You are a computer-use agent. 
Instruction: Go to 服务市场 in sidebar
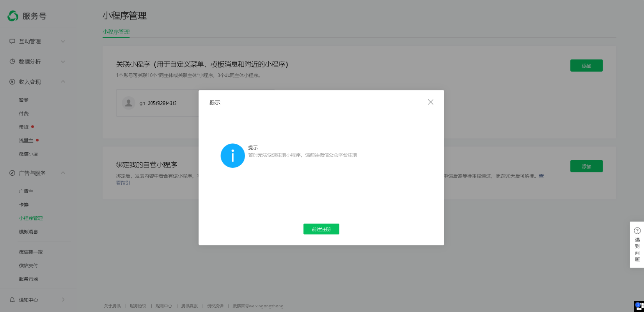pos(28,279)
